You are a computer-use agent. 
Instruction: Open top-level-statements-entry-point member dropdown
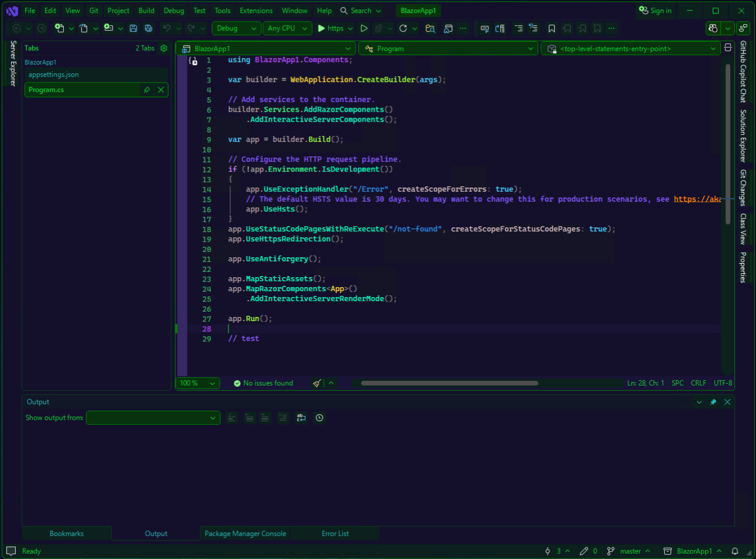point(631,49)
